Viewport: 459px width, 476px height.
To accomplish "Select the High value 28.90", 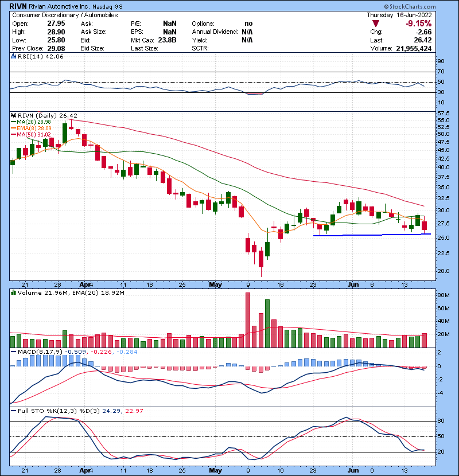I will coord(56,32).
